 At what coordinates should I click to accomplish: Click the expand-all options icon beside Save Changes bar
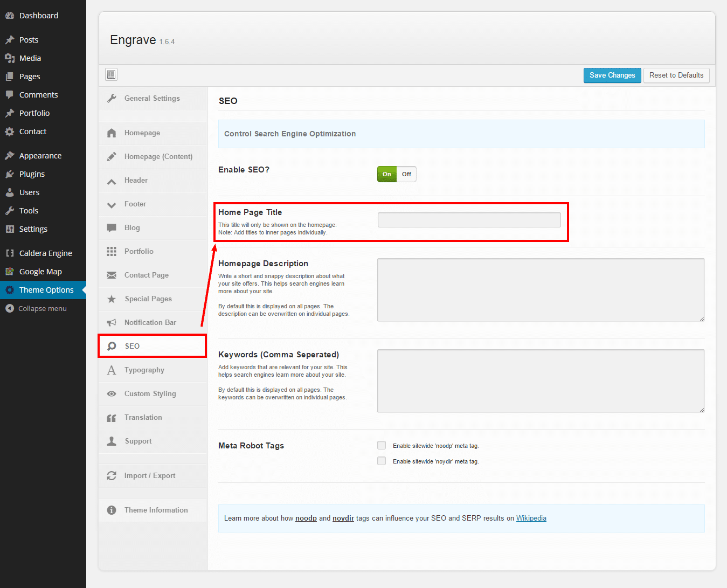coord(112,75)
